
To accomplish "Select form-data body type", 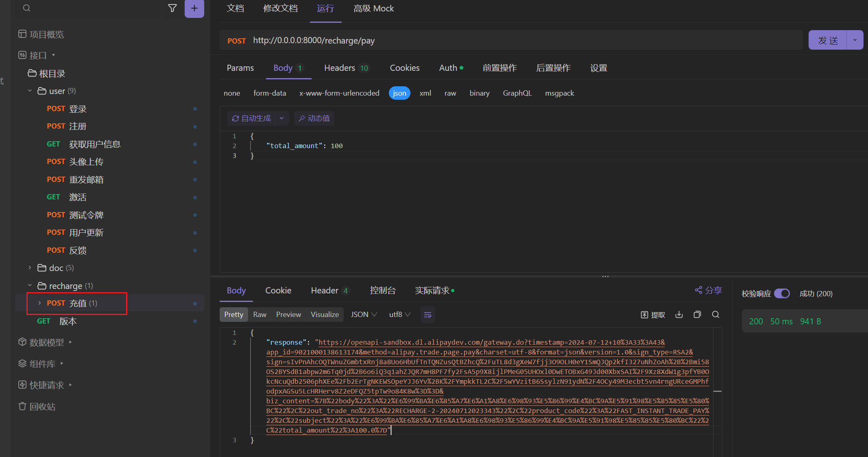I will tap(269, 93).
